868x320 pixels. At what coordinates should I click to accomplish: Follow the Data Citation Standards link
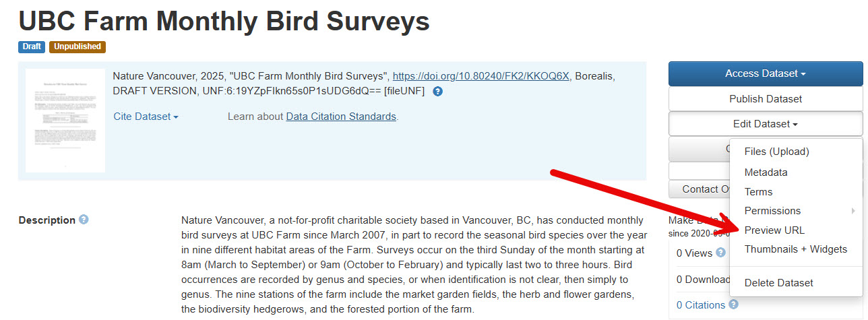341,117
